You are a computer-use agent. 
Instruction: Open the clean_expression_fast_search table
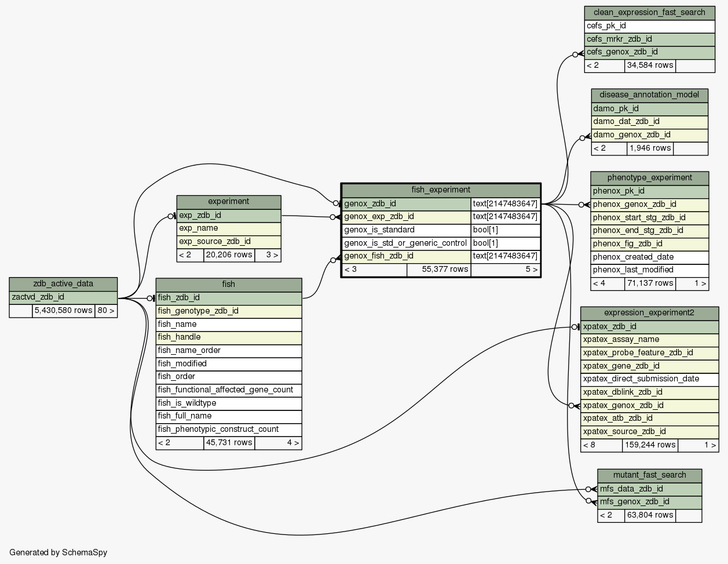pos(649,13)
